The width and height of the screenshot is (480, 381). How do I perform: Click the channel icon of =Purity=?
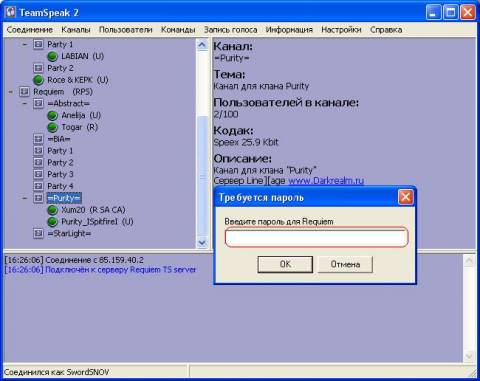pyautogui.click(x=38, y=198)
